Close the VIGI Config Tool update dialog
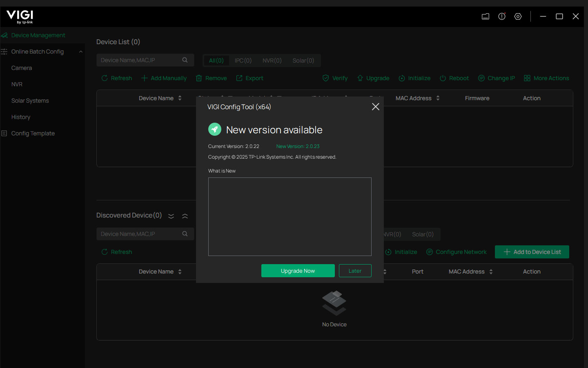 (376, 107)
